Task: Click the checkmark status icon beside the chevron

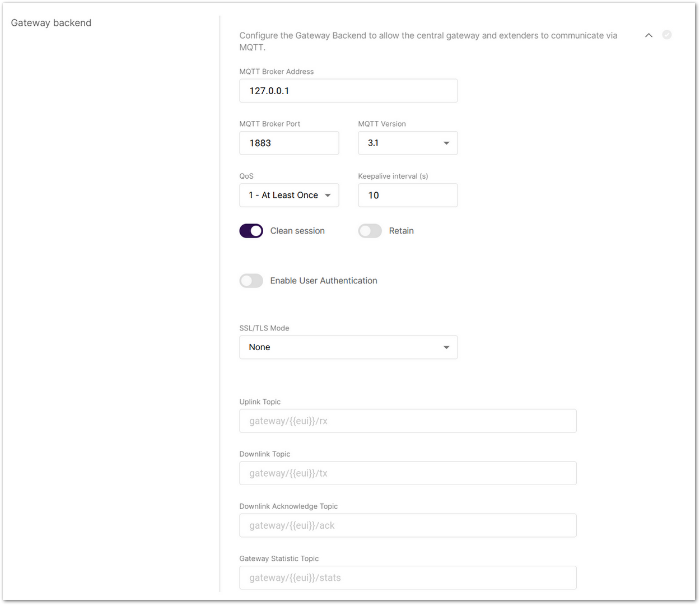Action: (667, 35)
